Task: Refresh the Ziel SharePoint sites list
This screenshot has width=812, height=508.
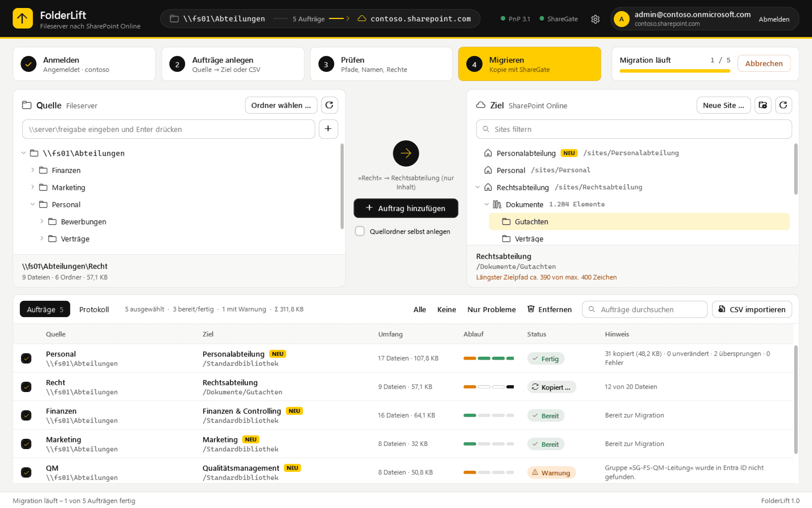Action: pyautogui.click(x=783, y=105)
